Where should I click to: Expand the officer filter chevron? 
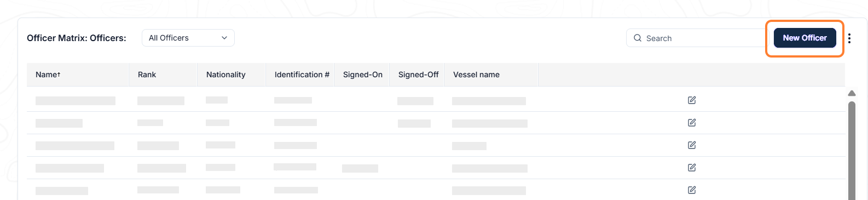[x=224, y=38]
